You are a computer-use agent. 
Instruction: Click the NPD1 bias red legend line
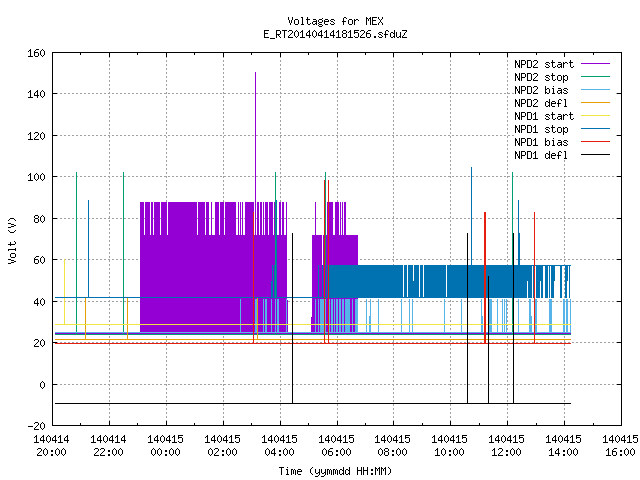[x=595, y=142]
